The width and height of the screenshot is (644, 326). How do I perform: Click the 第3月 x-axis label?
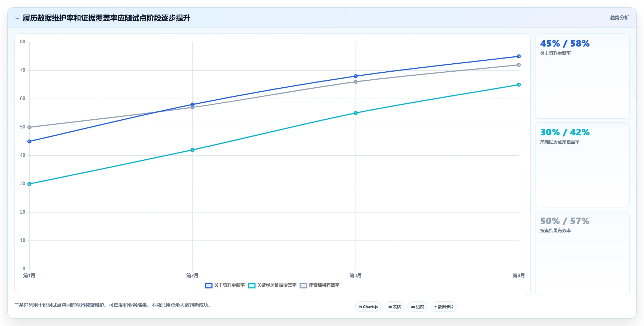(356, 275)
